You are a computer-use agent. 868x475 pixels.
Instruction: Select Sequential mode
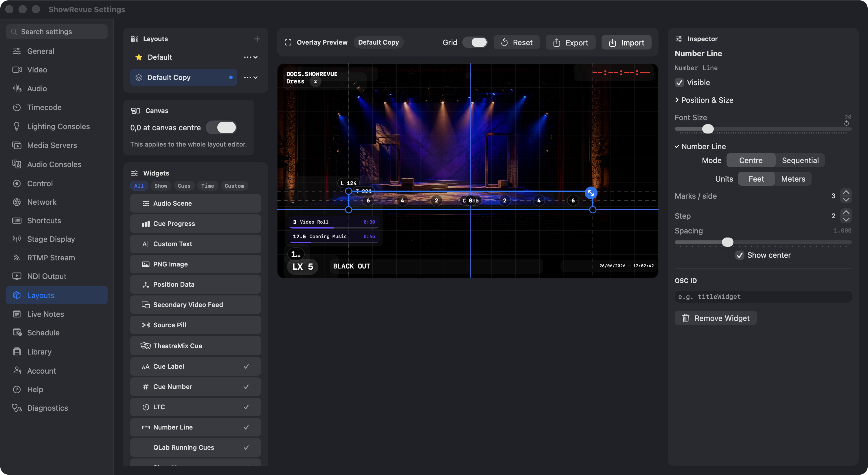click(800, 160)
